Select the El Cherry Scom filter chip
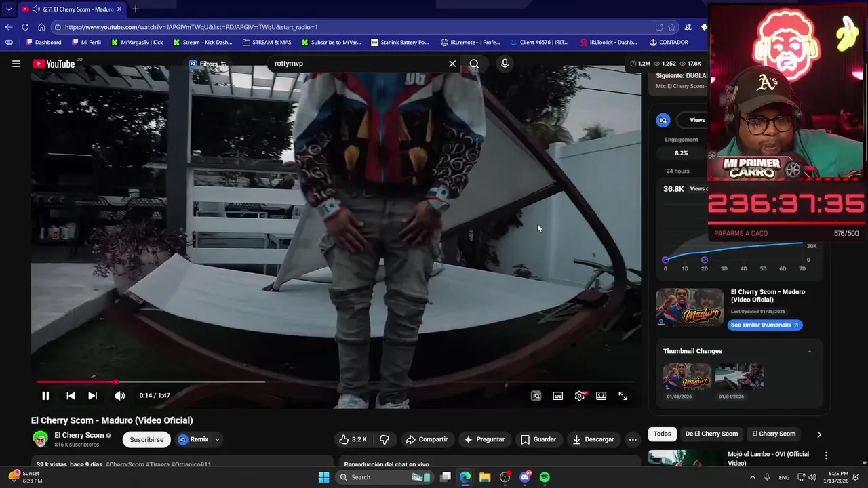Image resolution: width=868 pixels, height=488 pixels. (x=774, y=434)
